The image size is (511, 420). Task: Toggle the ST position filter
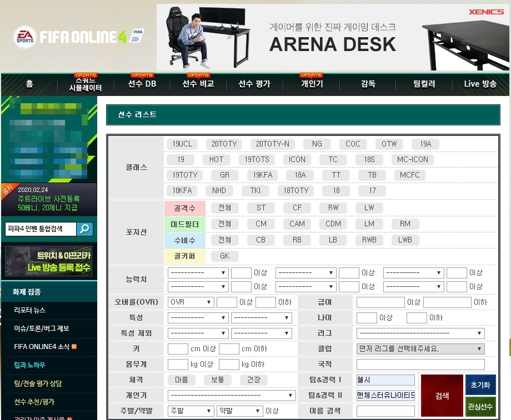coord(261,208)
